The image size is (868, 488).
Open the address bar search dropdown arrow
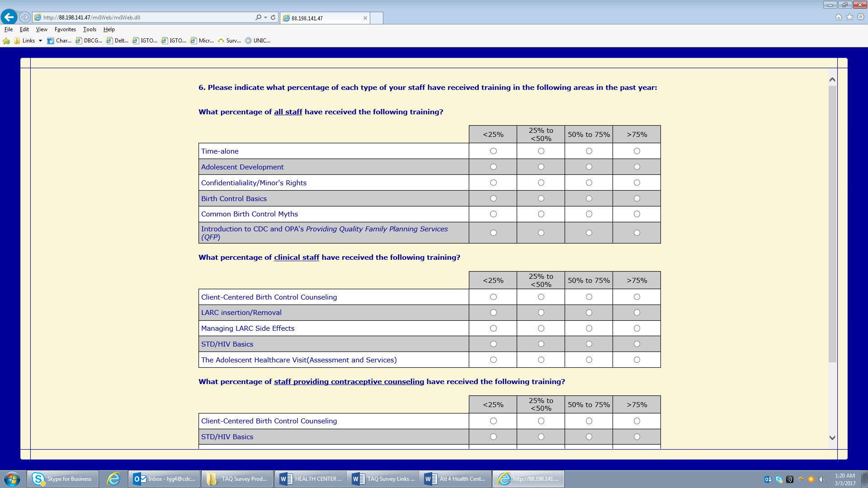pos(265,17)
